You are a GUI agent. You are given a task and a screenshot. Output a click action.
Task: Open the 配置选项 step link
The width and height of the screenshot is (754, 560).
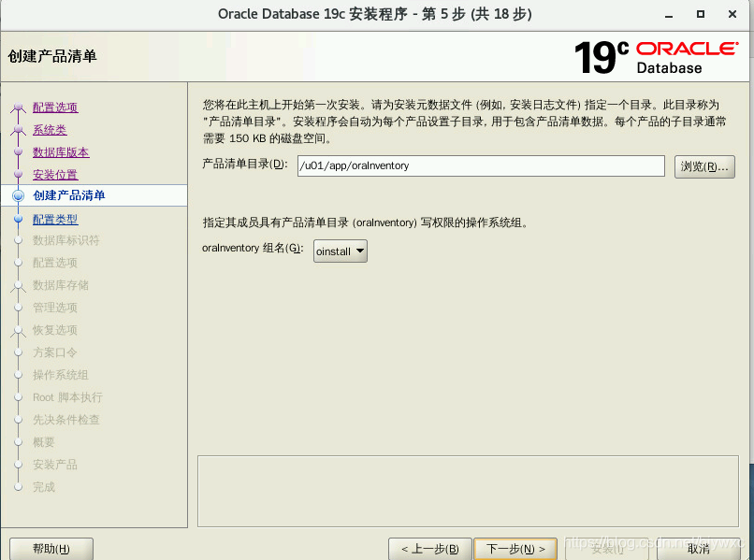pos(55,108)
